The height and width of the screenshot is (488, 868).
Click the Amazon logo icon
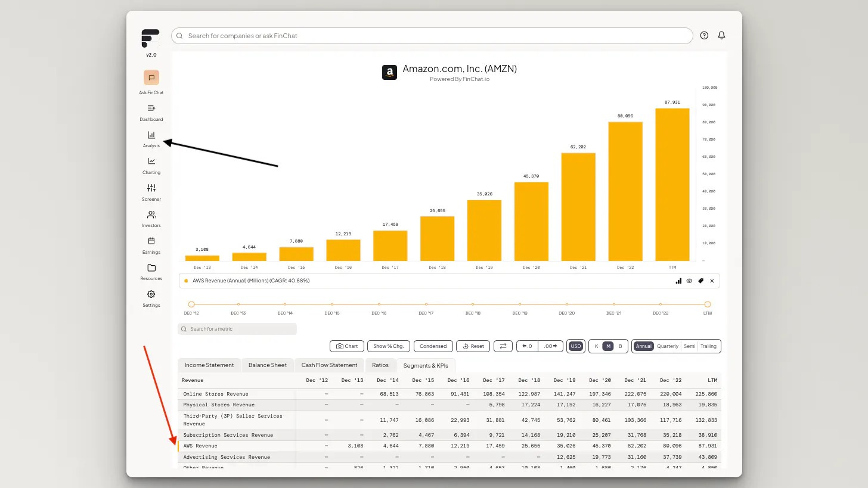coord(389,73)
